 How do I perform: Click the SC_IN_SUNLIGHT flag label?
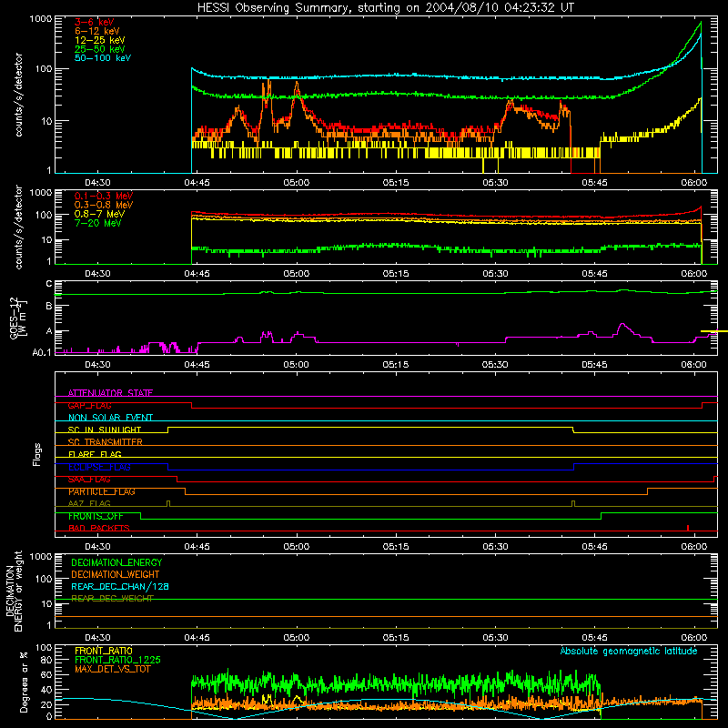tap(105, 430)
